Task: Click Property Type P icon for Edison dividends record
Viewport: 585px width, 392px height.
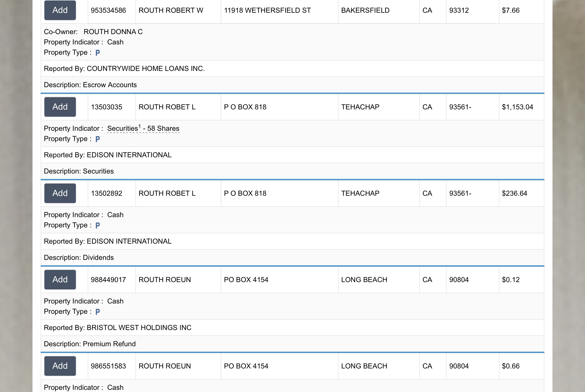Action: click(x=98, y=225)
